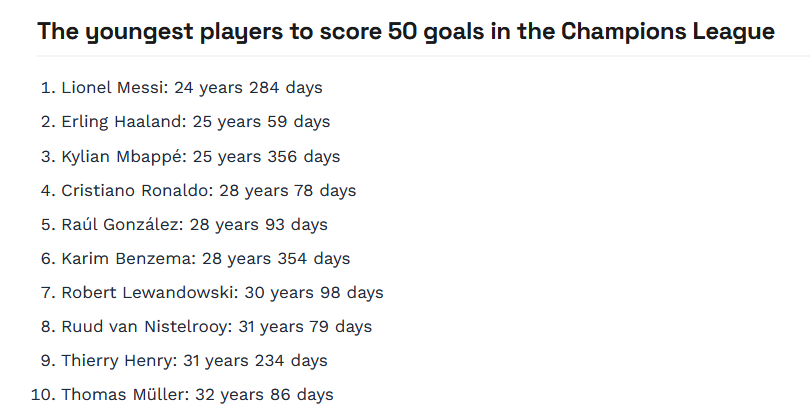Click 'Champions League' in the heading
The width and height of the screenshot is (810, 420).
(668, 32)
